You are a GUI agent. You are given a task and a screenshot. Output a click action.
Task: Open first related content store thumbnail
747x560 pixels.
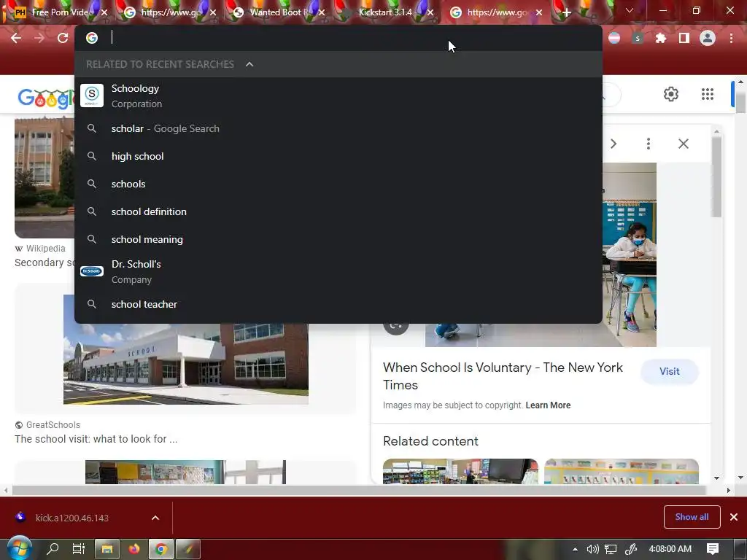(461, 472)
